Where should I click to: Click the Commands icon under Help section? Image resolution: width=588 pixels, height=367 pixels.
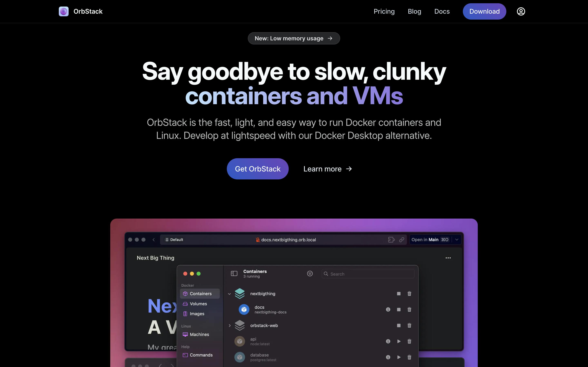185,355
